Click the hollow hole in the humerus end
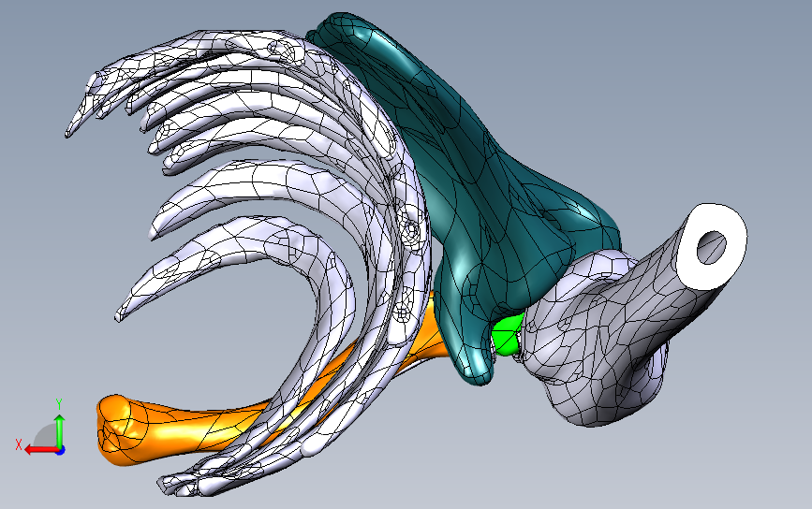Image resolution: width=812 pixels, height=509 pixels. 712,247
